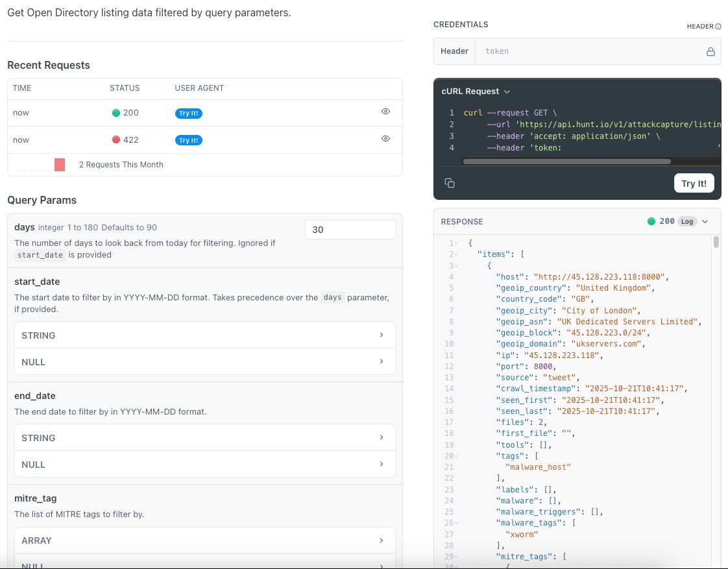728x569 pixels.
Task: Click the STATUS column header
Action: point(125,88)
